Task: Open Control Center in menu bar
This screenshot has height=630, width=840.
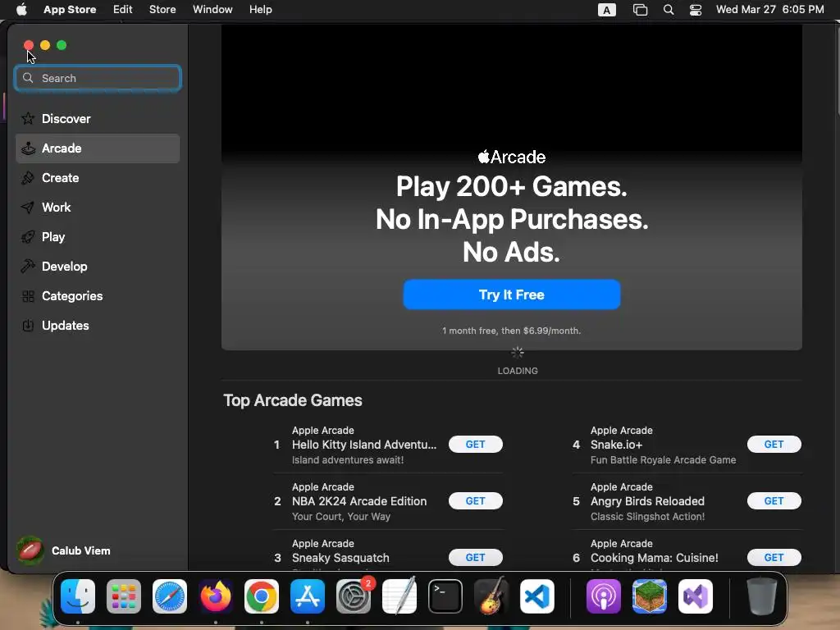Action: [696, 10]
